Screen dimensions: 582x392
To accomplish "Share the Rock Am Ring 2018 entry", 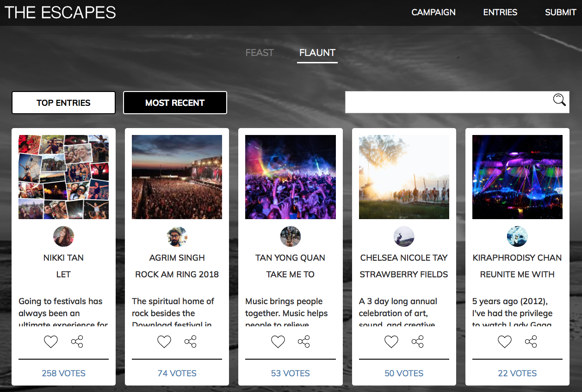I will click(x=190, y=342).
